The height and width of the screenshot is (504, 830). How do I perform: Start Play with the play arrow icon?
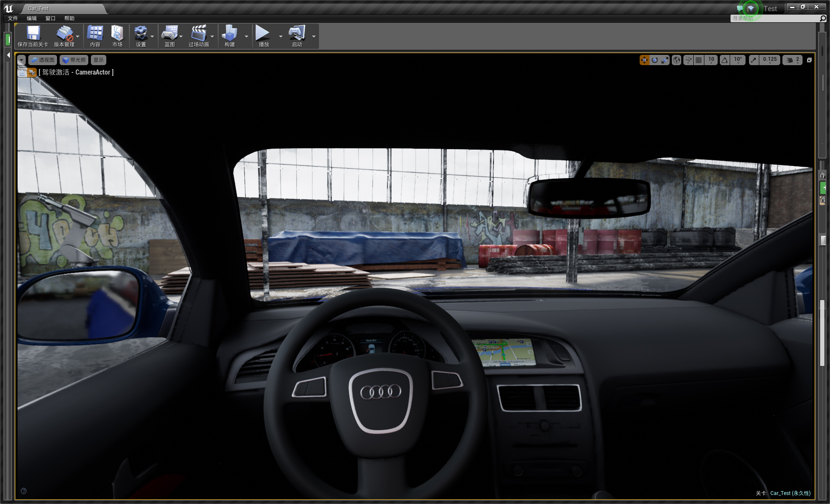coord(264,36)
